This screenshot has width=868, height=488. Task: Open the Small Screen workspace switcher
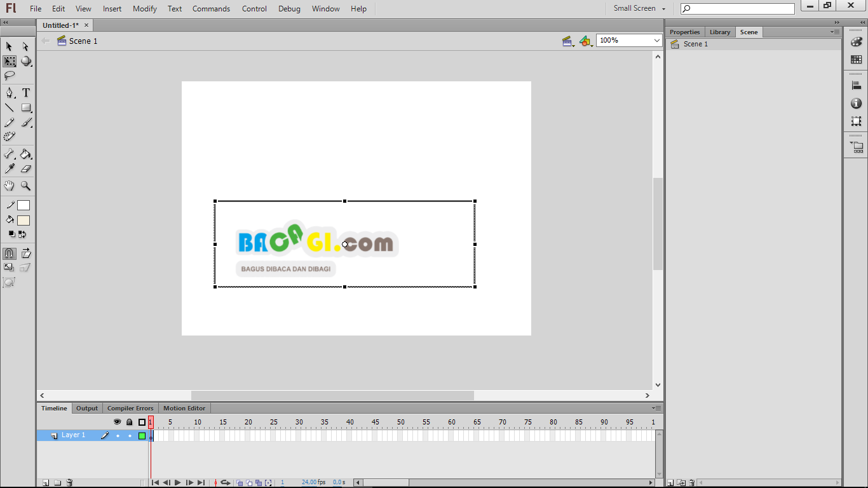[637, 8]
